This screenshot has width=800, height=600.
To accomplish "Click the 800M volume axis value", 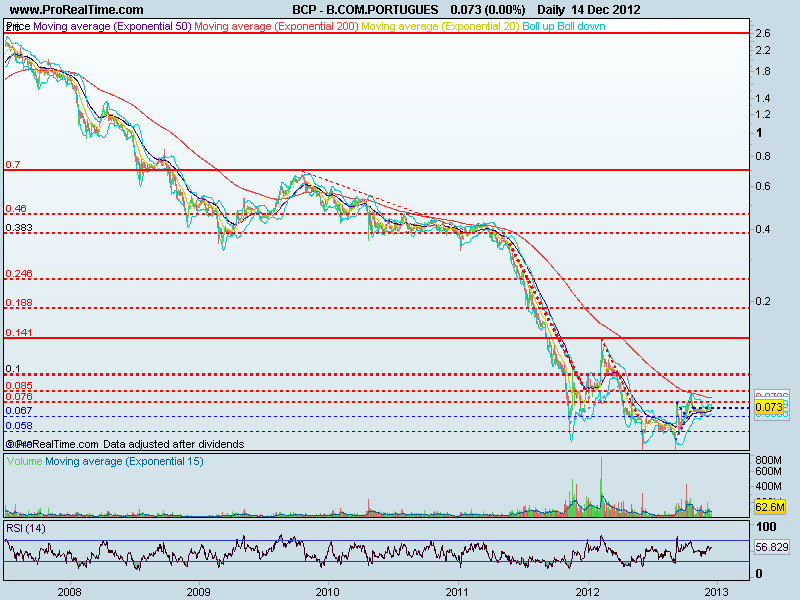I will 768,460.
